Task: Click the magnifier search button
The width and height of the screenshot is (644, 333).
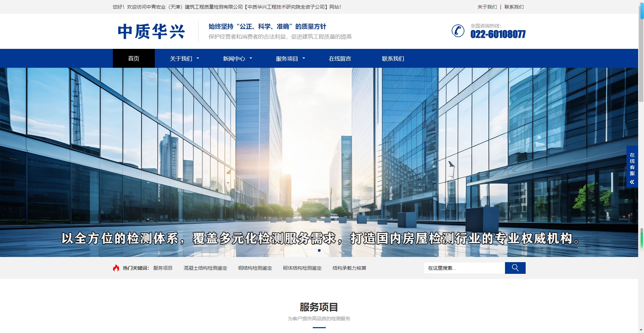Action: coord(515,268)
